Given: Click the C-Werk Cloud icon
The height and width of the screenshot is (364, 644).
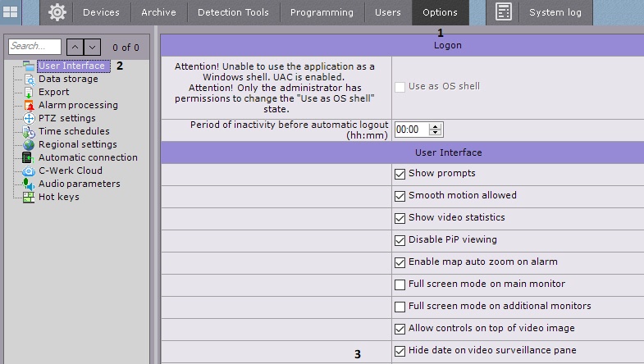Looking at the screenshot, I should click(x=29, y=171).
